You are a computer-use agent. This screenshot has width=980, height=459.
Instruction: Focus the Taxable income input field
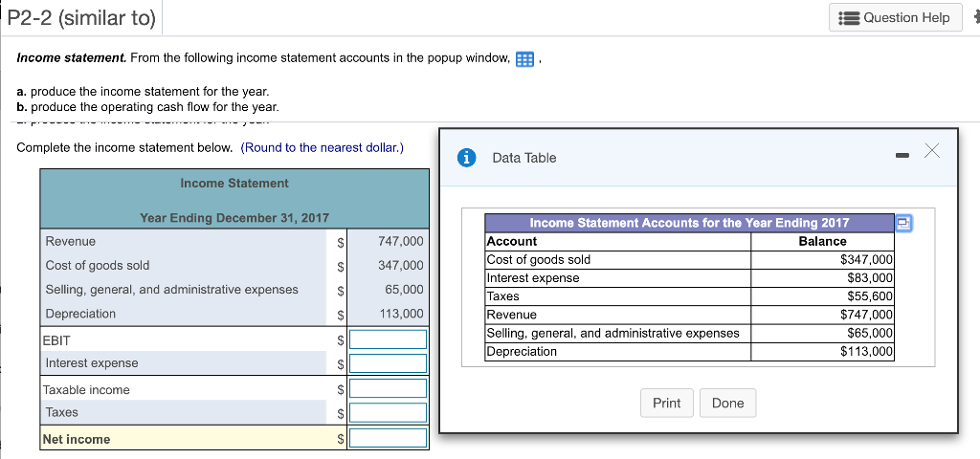388,388
